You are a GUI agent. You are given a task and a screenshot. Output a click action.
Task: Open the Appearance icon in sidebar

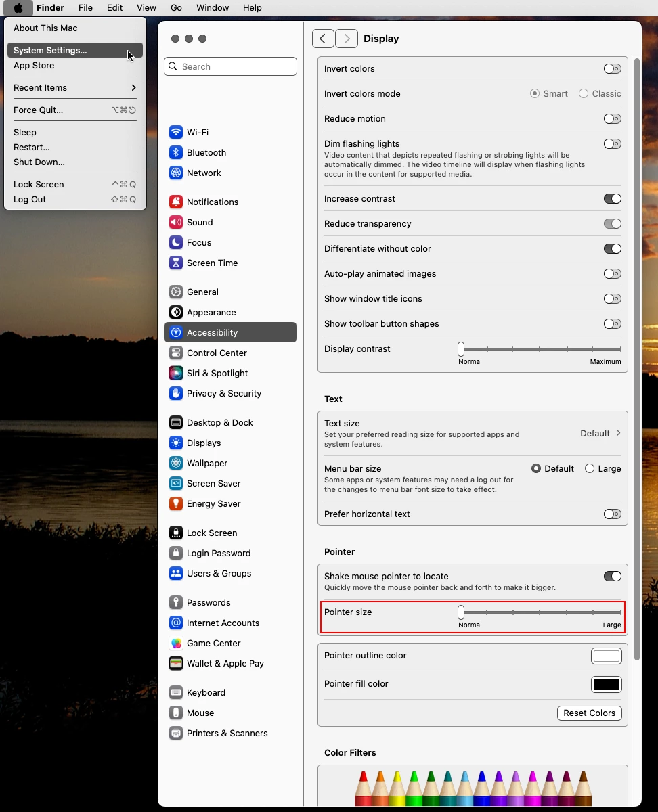click(x=176, y=312)
